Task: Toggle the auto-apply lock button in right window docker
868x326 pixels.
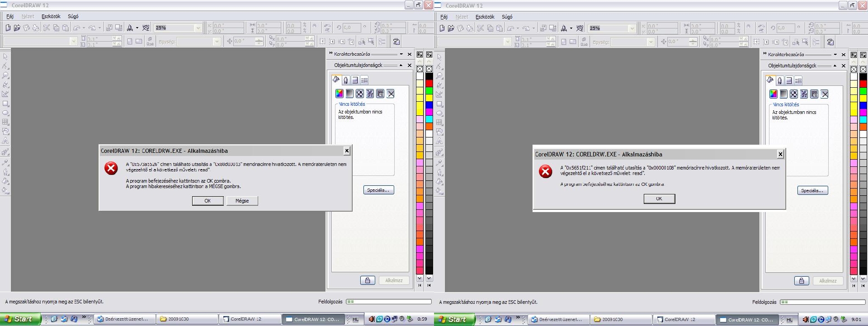Action: [x=802, y=281]
